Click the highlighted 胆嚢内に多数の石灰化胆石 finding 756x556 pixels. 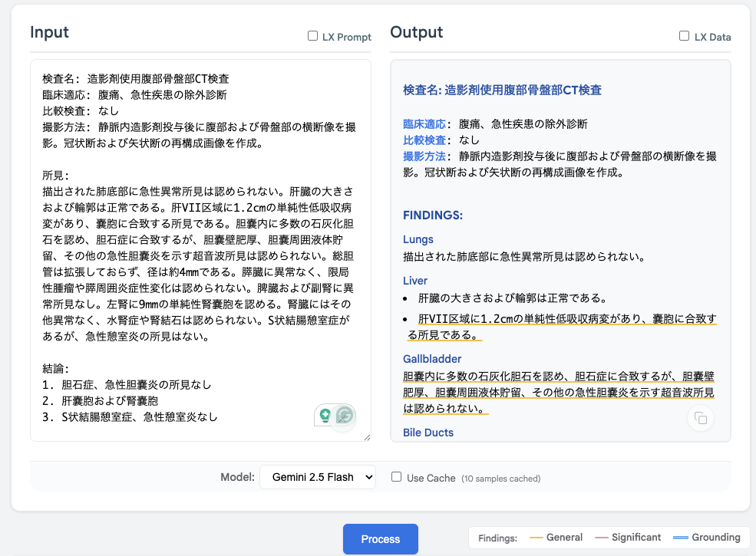coord(558,392)
